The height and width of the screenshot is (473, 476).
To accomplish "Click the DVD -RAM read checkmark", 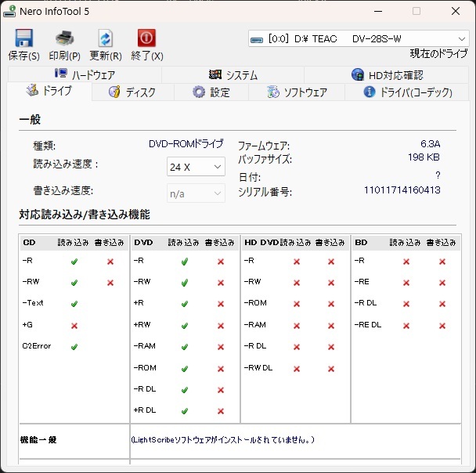I will click(x=185, y=346).
